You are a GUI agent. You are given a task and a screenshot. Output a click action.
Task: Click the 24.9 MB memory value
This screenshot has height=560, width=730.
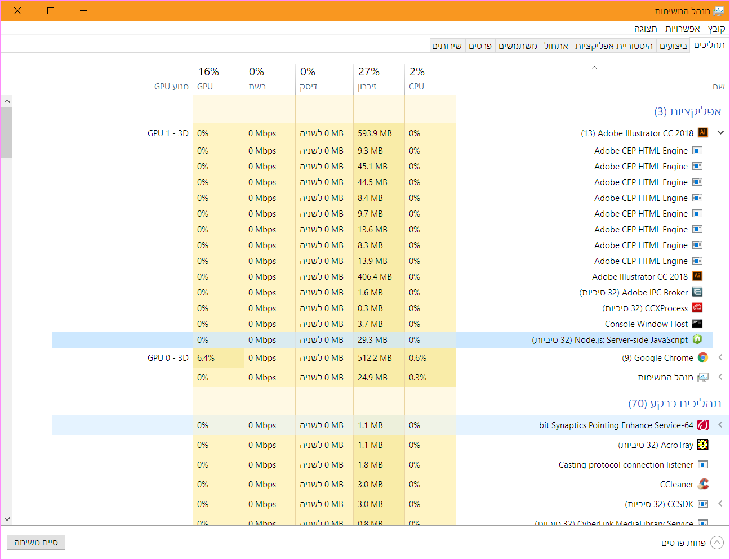pos(372,378)
